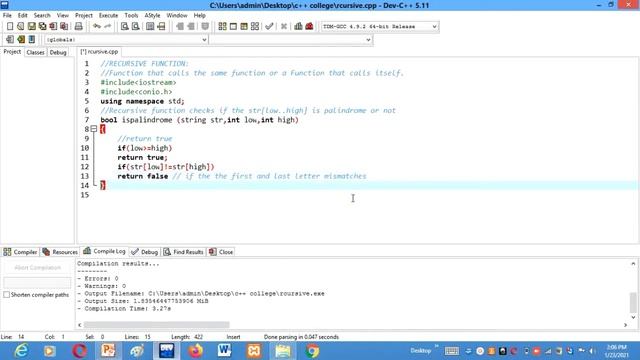Open the Compile Log bottom tab
Viewport: 640px width, 360px height.
(104, 251)
